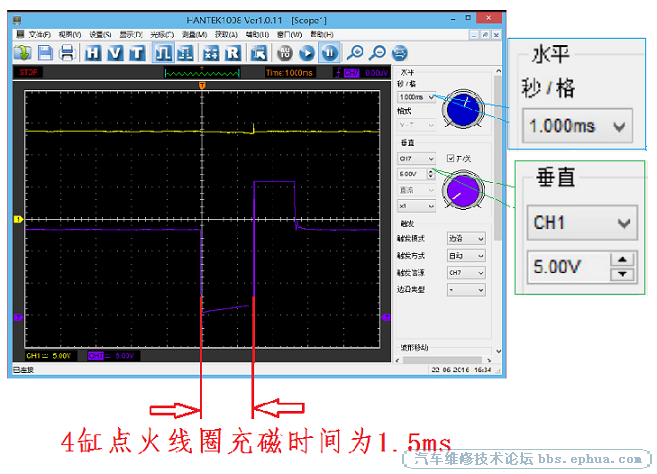The width and height of the screenshot is (657, 474).
Task: Click the purple vertical scale knob
Action: (463, 190)
